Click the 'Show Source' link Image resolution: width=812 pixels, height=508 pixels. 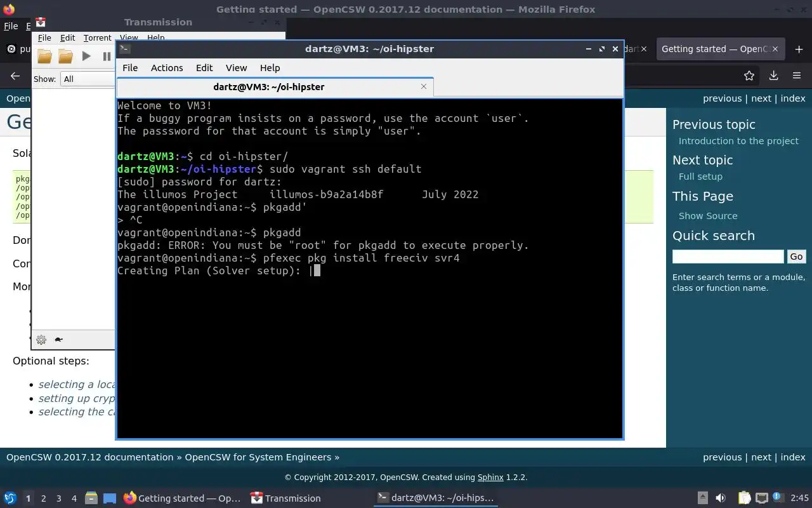click(x=708, y=216)
